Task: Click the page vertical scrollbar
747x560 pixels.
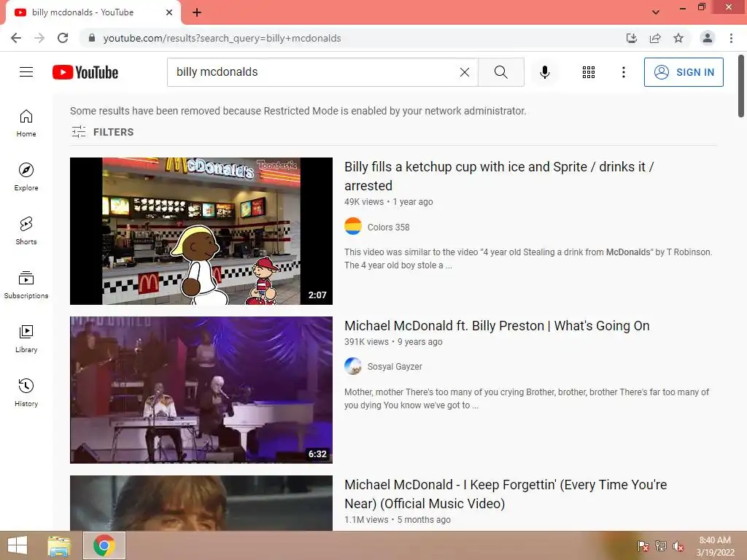Action: [x=741, y=86]
